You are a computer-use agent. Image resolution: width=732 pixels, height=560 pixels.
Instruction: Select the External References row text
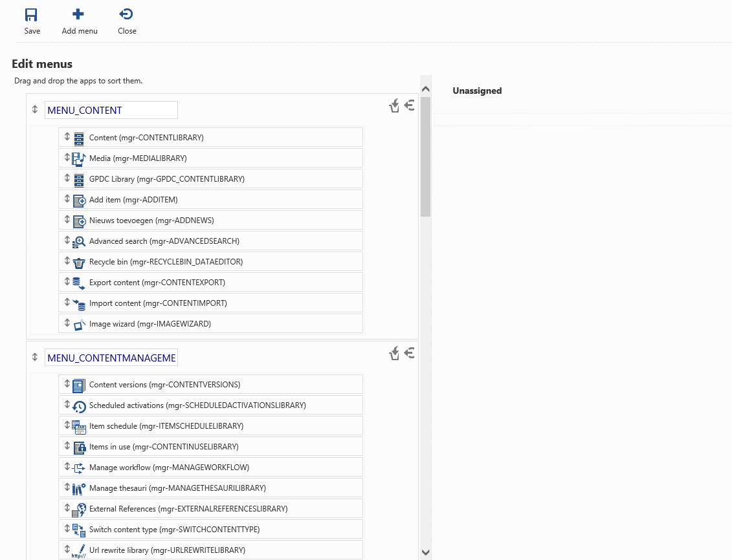pyautogui.click(x=188, y=509)
